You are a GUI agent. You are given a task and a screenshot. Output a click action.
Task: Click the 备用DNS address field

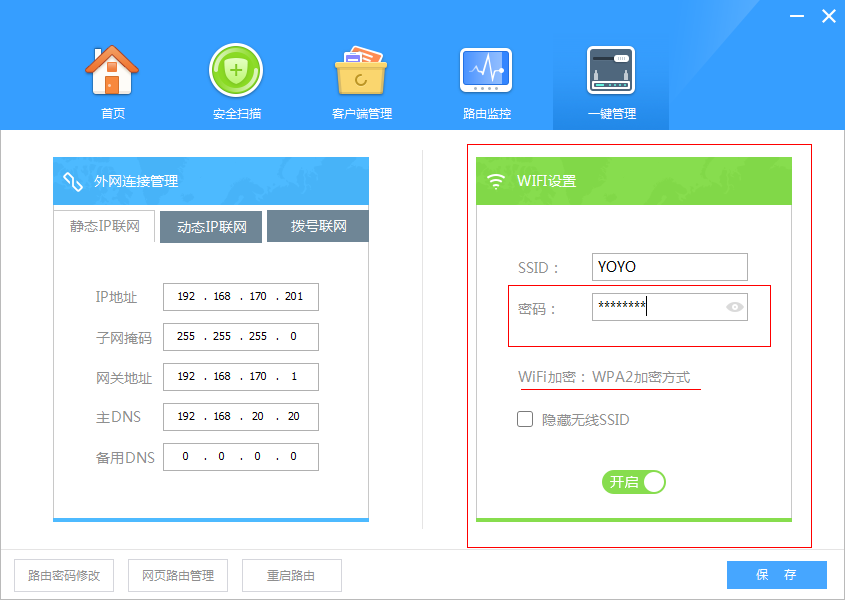[x=240, y=457]
